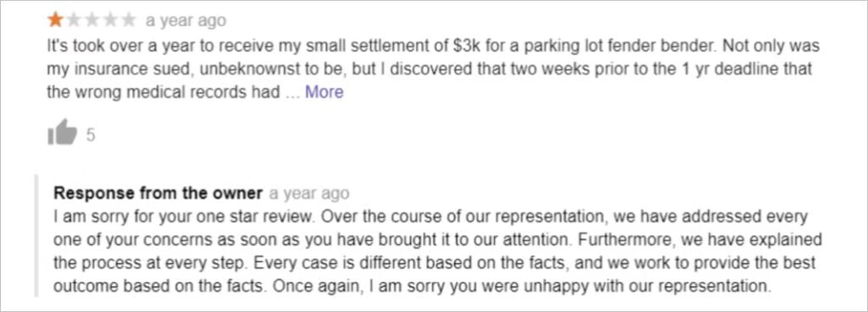868x312 pixels.
Task: Click the response line "I am sorry for your one star review"
Action: [x=430, y=217]
